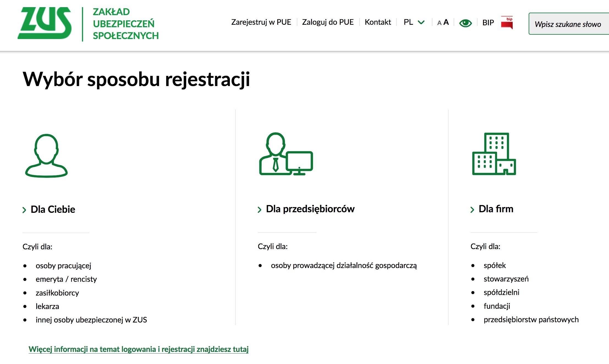Image resolution: width=609 pixels, height=364 pixels.
Task: Click the office buildings icon
Action: point(494,154)
